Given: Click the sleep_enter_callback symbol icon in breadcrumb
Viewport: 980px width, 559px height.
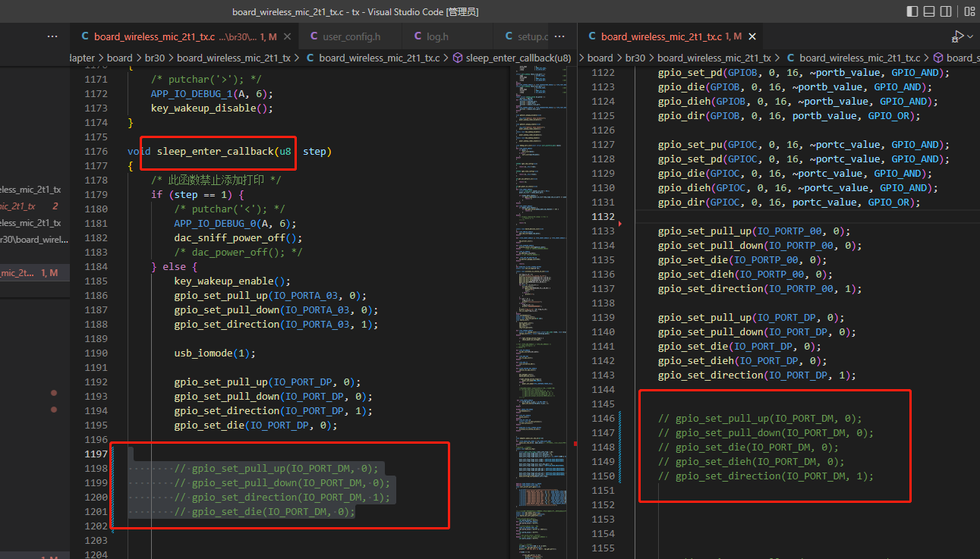Looking at the screenshot, I should 457,58.
